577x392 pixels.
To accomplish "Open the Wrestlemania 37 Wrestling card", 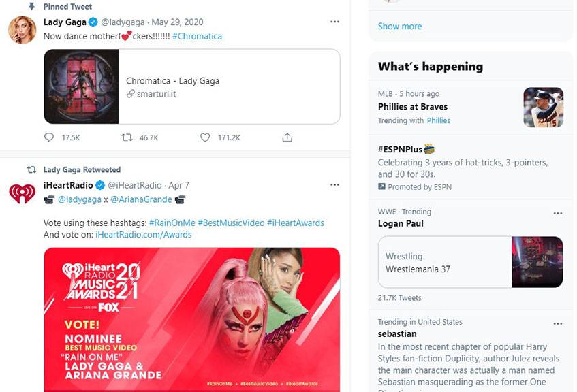I will (x=470, y=262).
